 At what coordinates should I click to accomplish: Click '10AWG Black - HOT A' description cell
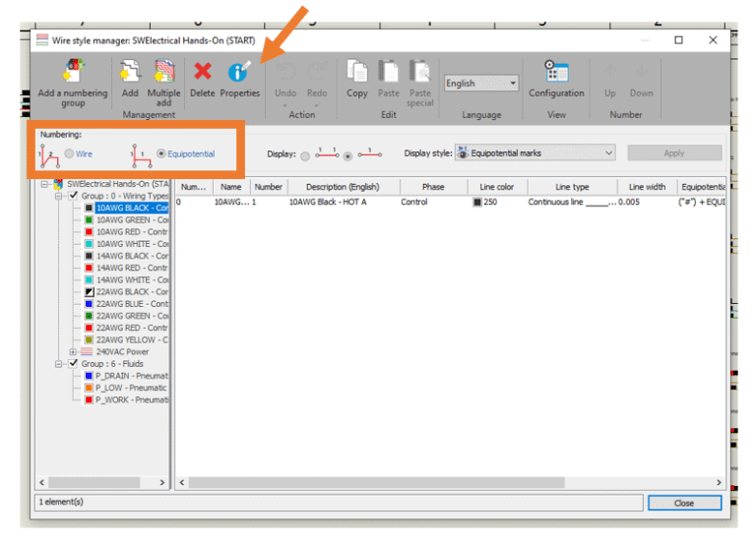click(x=328, y=202)
